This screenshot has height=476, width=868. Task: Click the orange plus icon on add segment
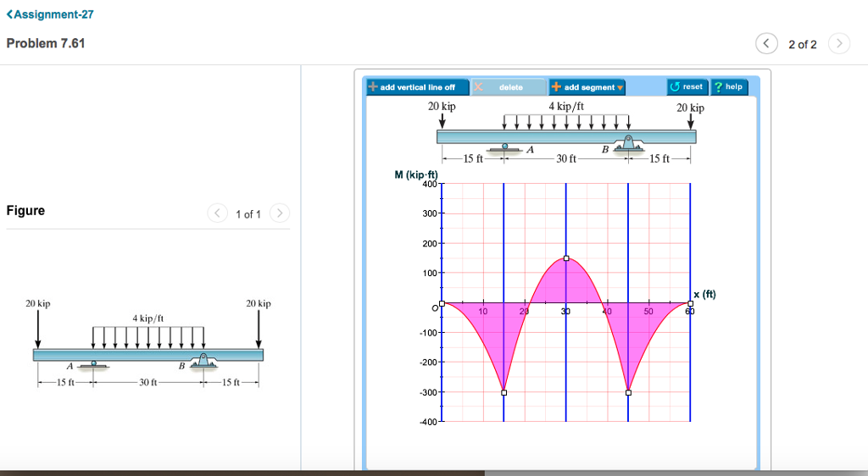pyautogui.click(x=556, y=86)
